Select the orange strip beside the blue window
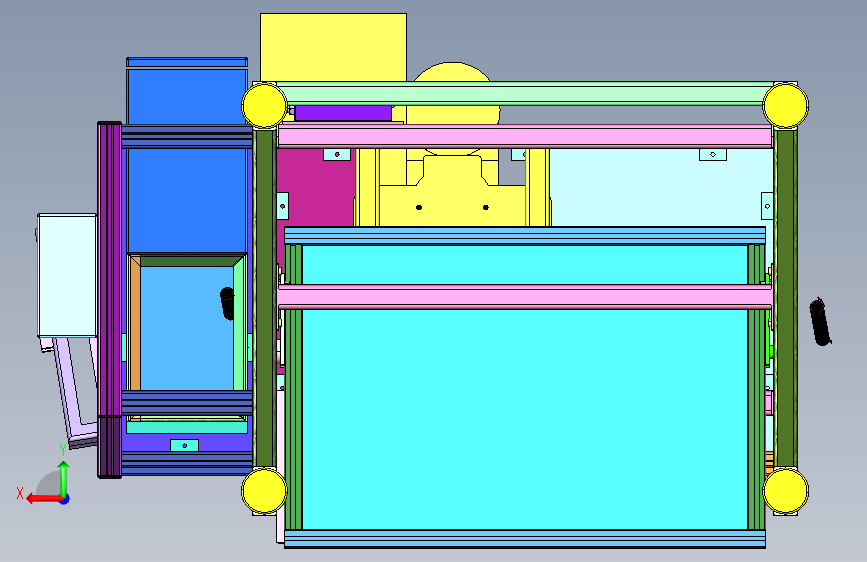 tap(134, 324)
